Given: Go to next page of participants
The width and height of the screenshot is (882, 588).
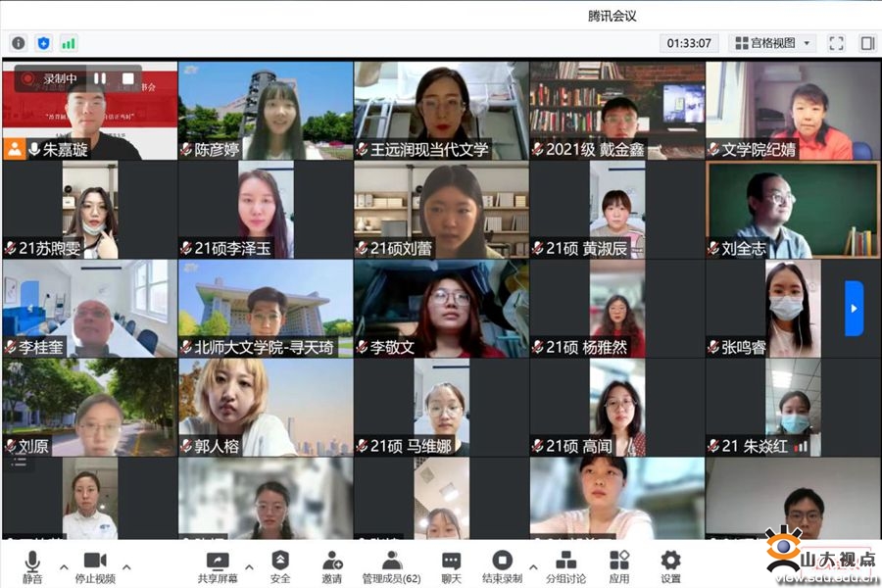Looking at the screenshot, I should pyautogui.click(x=854, y=308).
